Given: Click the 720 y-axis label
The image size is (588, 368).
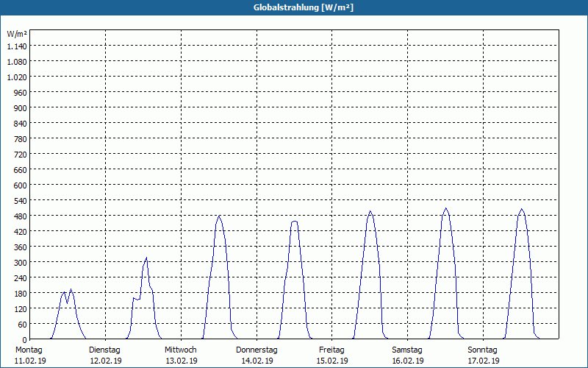Looking at the screenshot, I should 21,155.
